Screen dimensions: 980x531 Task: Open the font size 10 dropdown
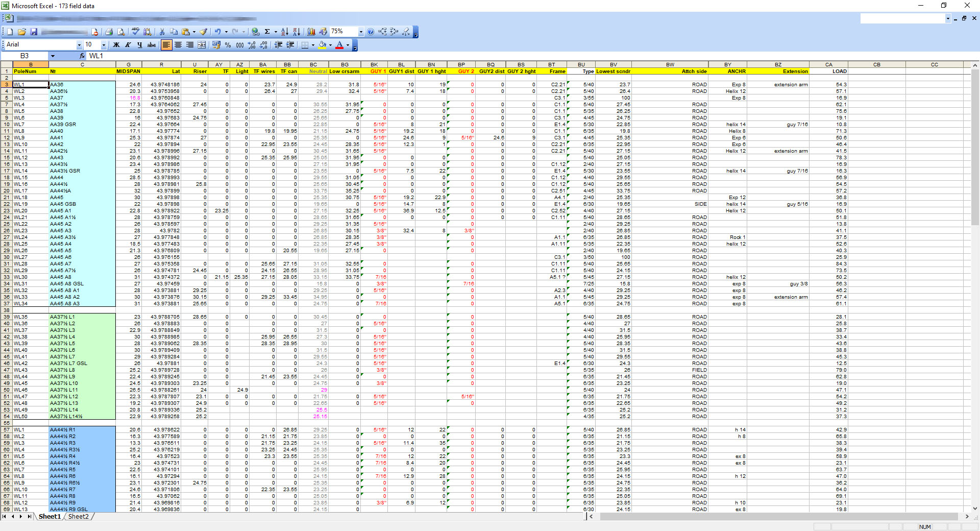coord(104,45)
